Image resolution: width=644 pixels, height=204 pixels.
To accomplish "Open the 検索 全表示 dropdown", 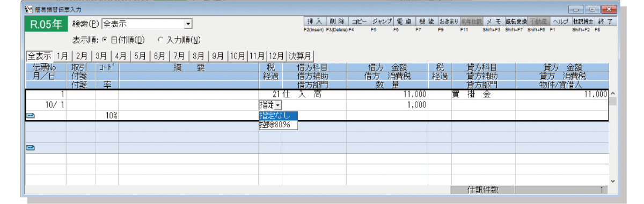I will (x=188, y=24).
